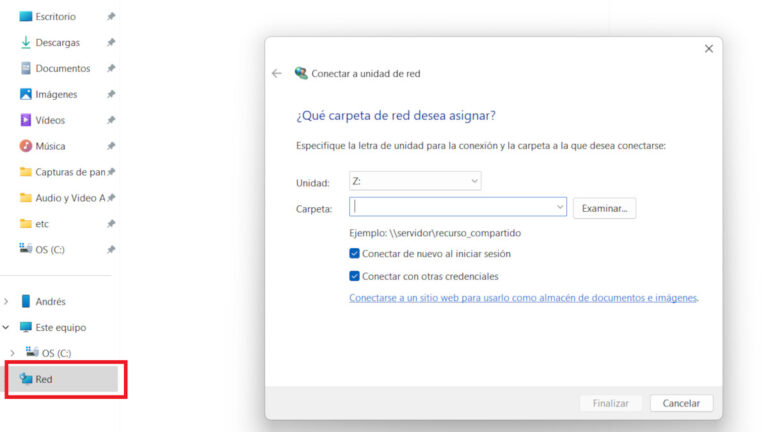768x432 pixels.
Task: Open the Unidad drive letter dropdown
Action: (x=415, y=181)
